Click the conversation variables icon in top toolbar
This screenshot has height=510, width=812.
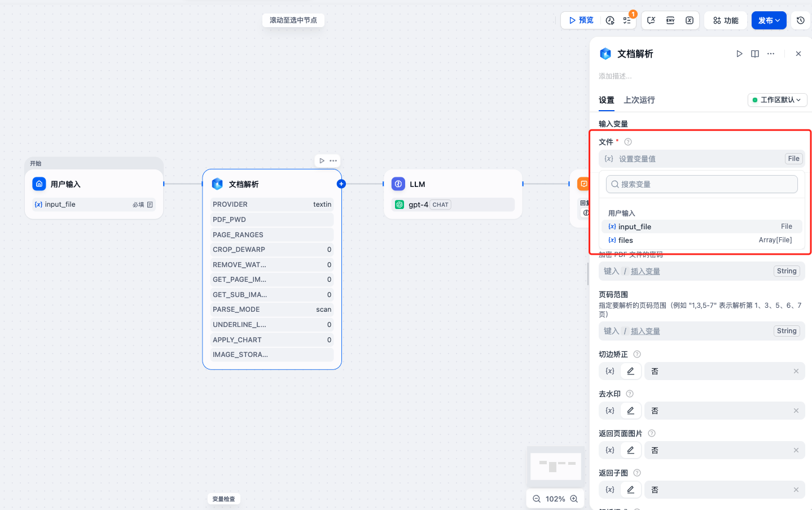(x=652, y=20)
